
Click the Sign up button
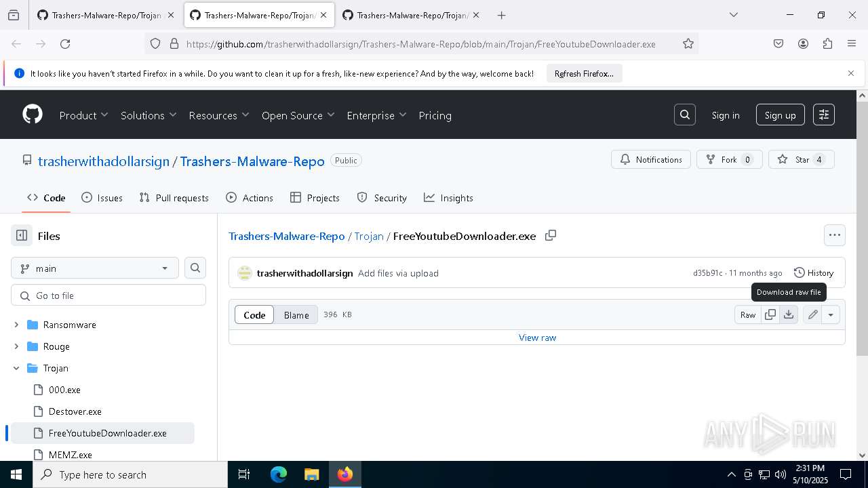(x=781, y=115)
